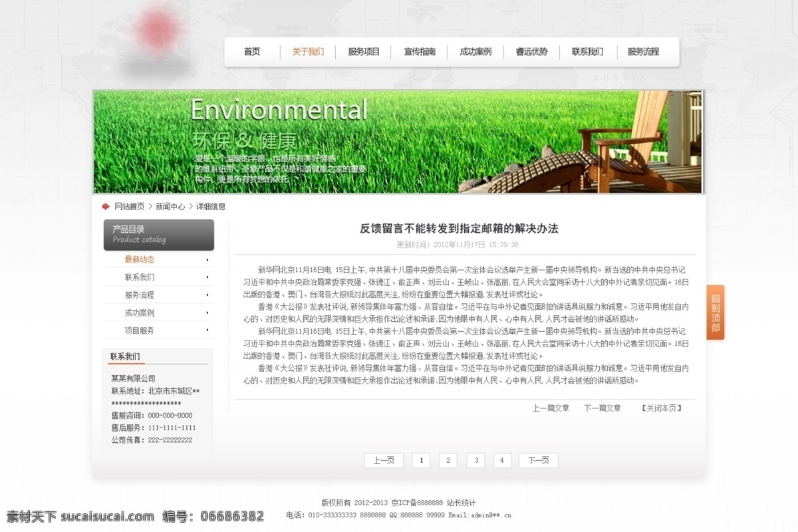Image resolution: width=798 pixels, height=532 pixels.
Task: Open the 成功案例 navigation item
Action: [475, 52]
